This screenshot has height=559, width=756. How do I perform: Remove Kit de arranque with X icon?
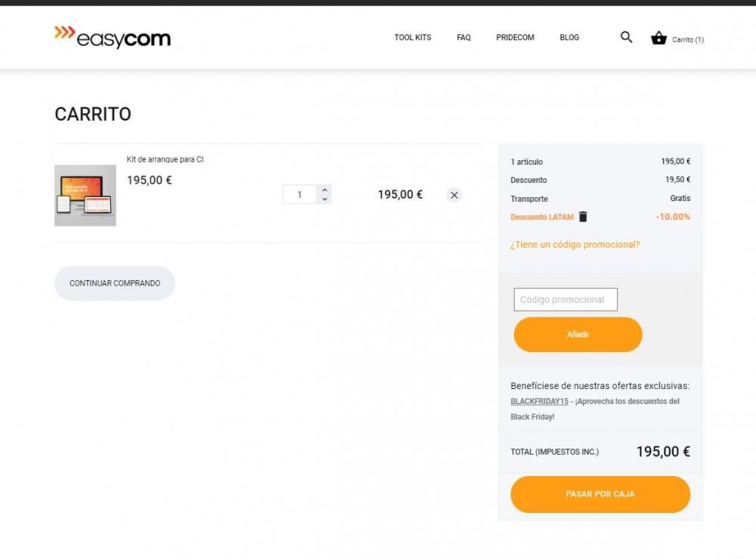coord(454,195)
